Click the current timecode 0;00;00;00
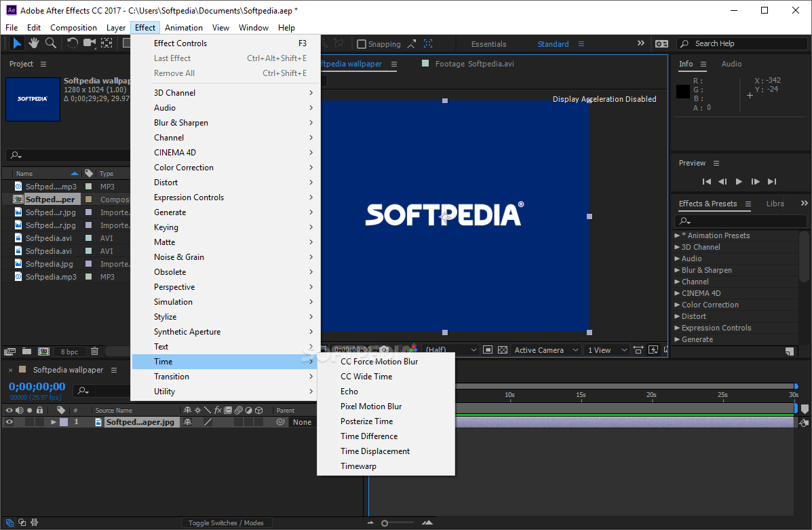The height and width of the screenshot is (530, 812). click(37, 387)
